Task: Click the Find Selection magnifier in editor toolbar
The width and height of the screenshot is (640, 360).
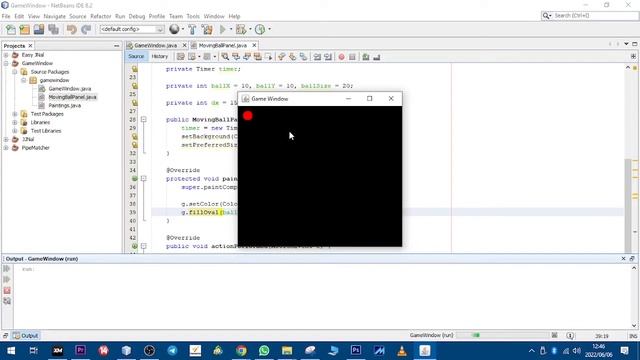Action: coord(225,57)
